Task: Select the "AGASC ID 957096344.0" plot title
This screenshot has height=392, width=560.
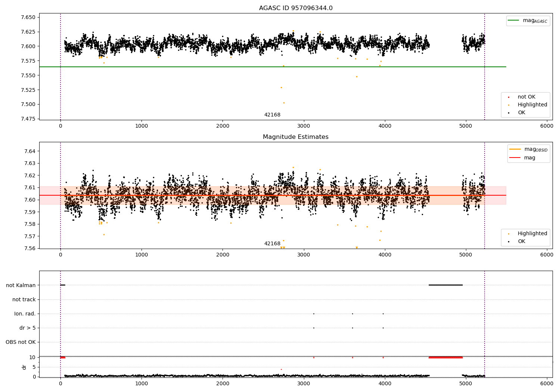Action: [x=296, y=8]
